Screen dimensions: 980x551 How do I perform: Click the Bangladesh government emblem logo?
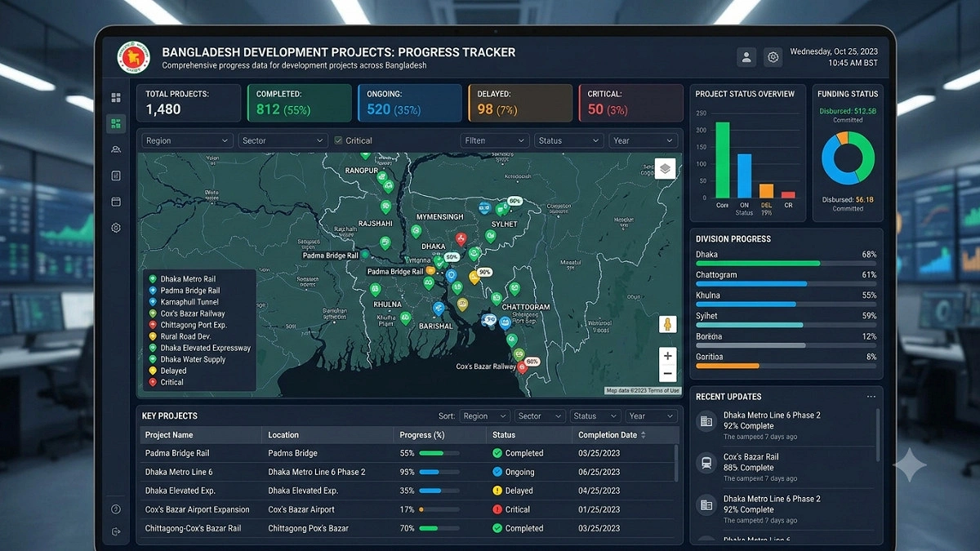[x=134, y=57]
